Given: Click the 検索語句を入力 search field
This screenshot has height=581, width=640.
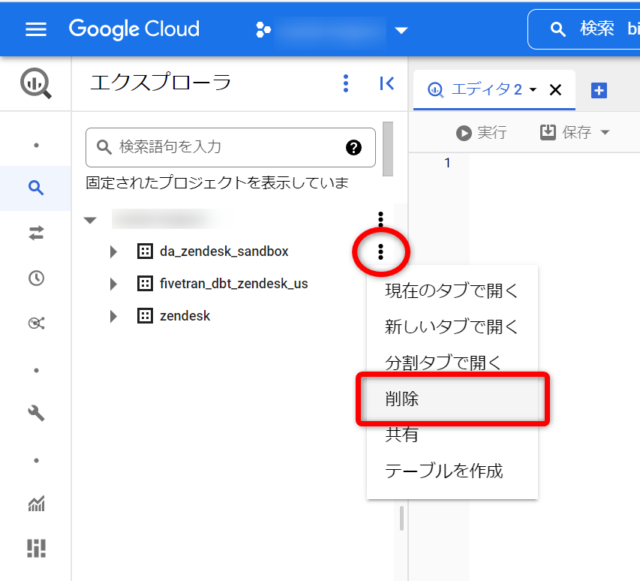Looking at the screenshot, I should coord(230,147).
